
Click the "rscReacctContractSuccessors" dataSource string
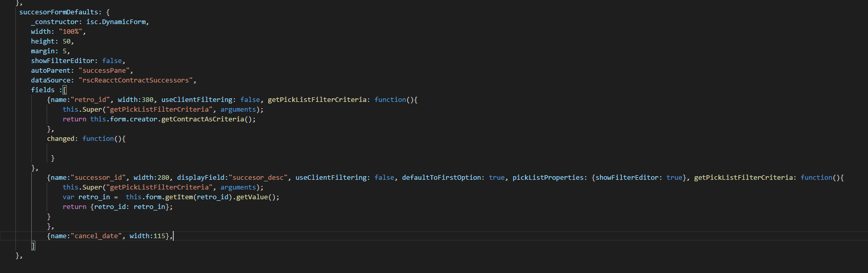coord(135,80)
